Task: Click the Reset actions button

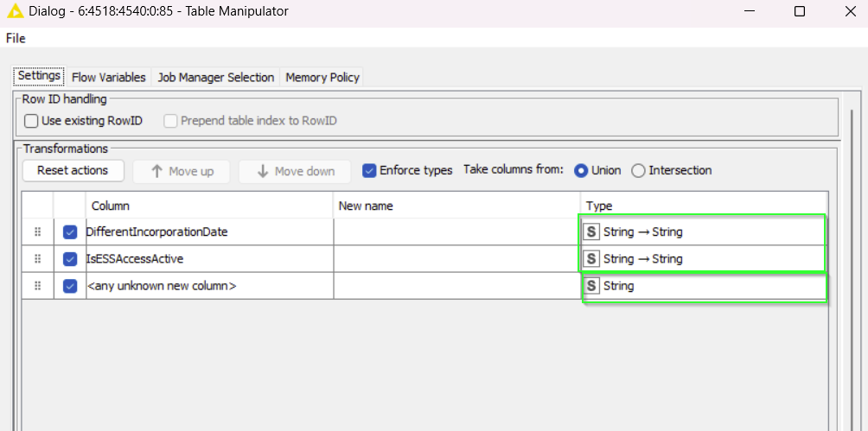Action: click(x=73, y=170)
